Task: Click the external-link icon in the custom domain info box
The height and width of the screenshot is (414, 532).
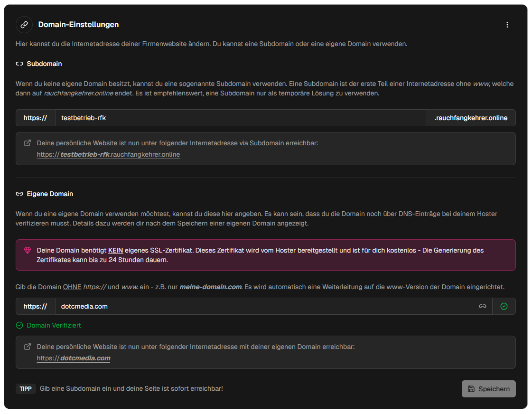Action: tap(28, 347)
